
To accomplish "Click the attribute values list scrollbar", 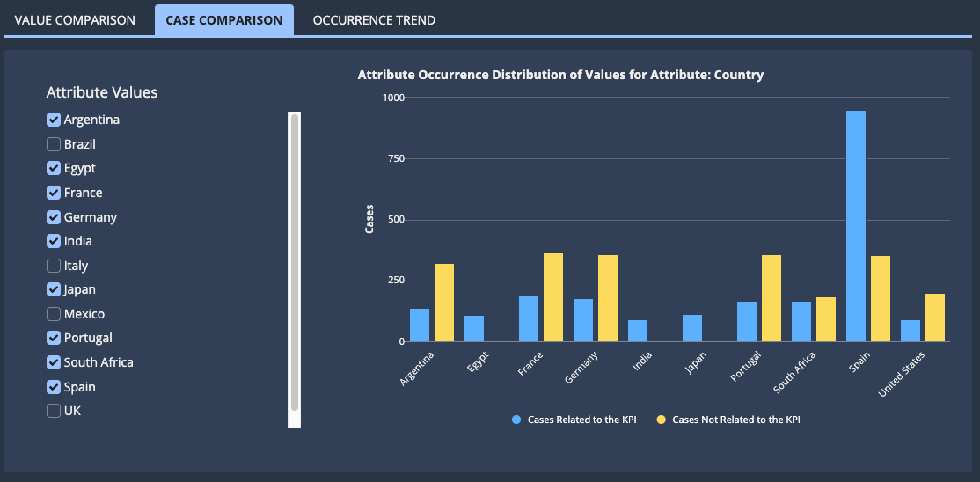I will [x=295, y=263].
